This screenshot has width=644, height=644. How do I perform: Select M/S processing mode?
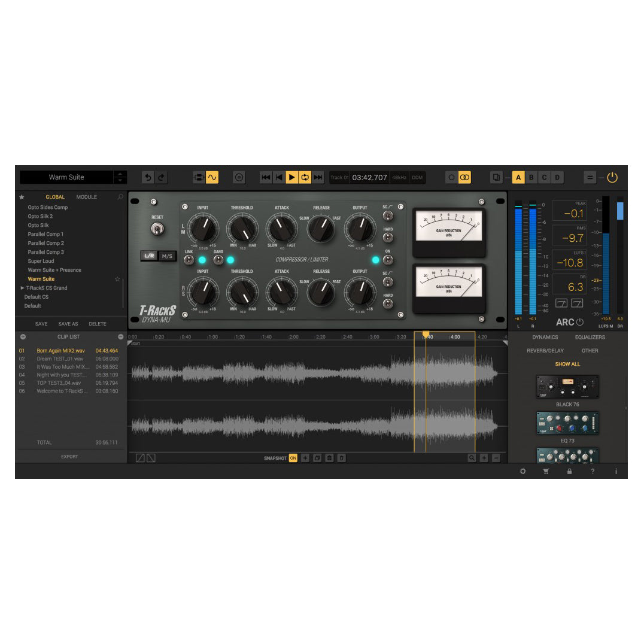click(167, 256)
